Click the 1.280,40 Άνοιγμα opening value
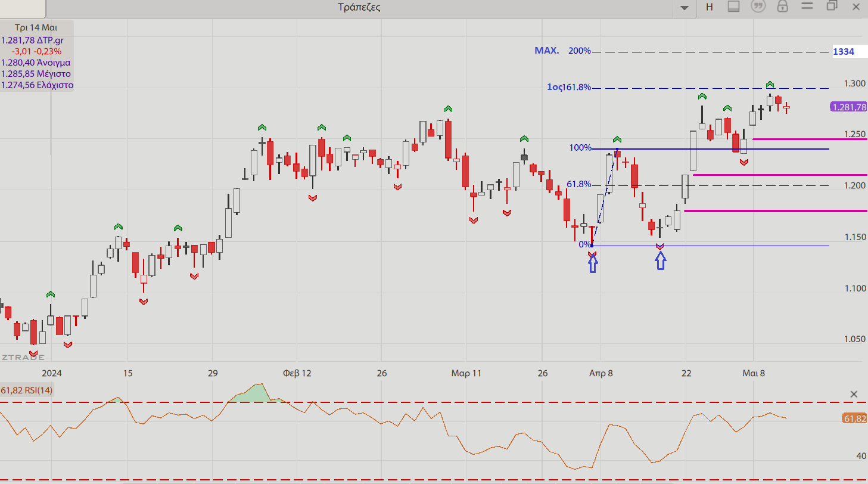This screenshot has height=484, width=868. 36,63
